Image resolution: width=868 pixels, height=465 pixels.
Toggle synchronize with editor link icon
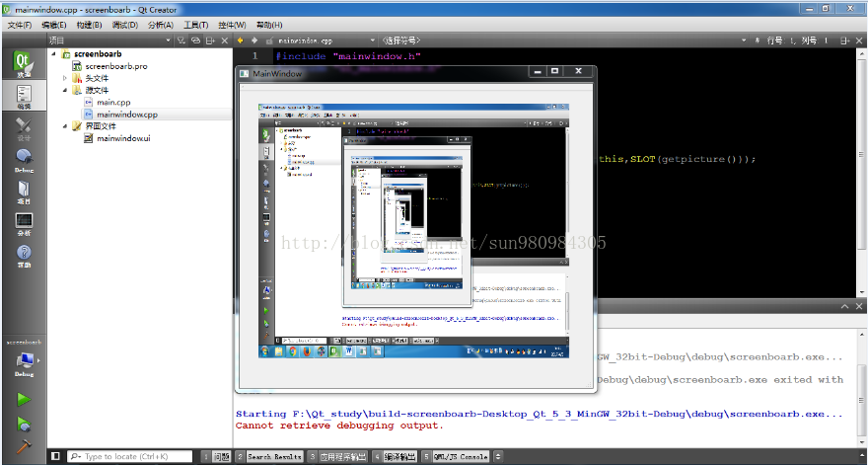coord(195,40)
